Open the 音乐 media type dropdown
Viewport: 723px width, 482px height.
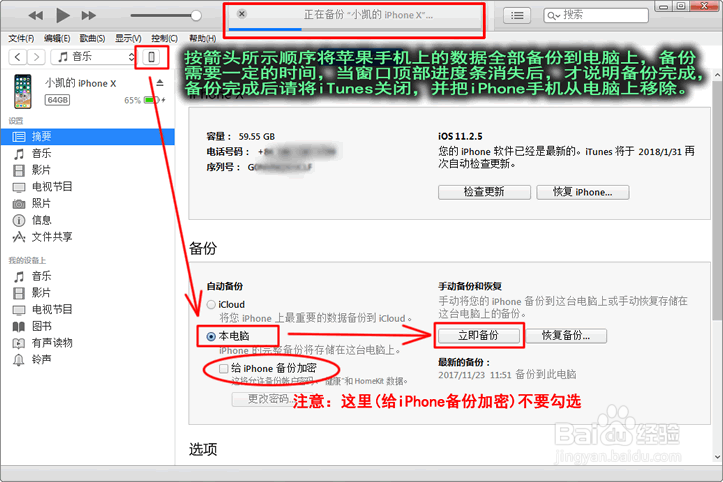[94, 57]
